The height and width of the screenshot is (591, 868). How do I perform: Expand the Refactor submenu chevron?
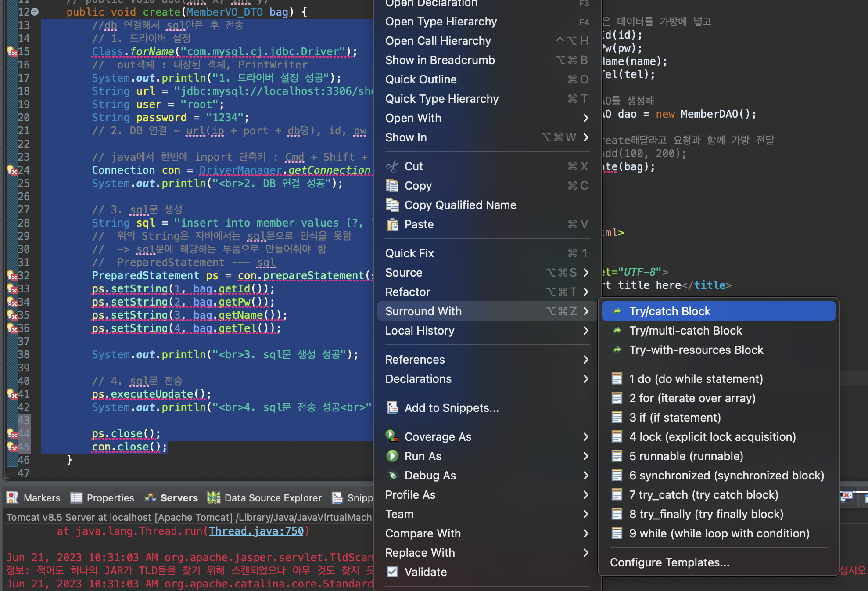click(x=586, y=292)
